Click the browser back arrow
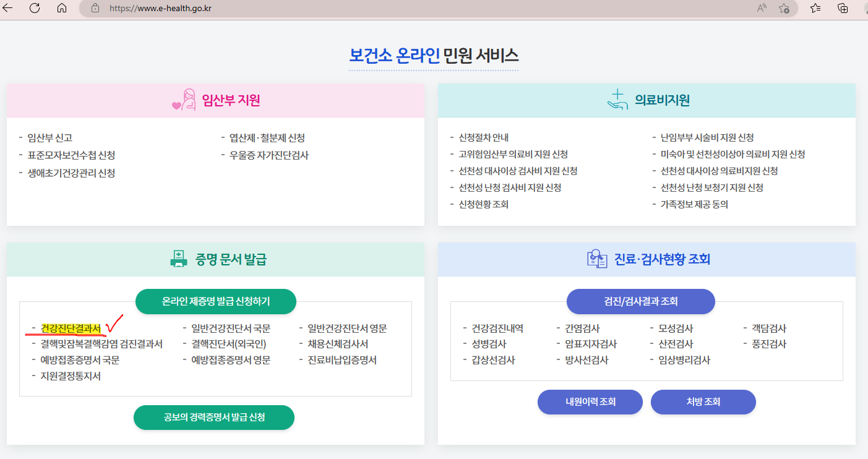 8,8
